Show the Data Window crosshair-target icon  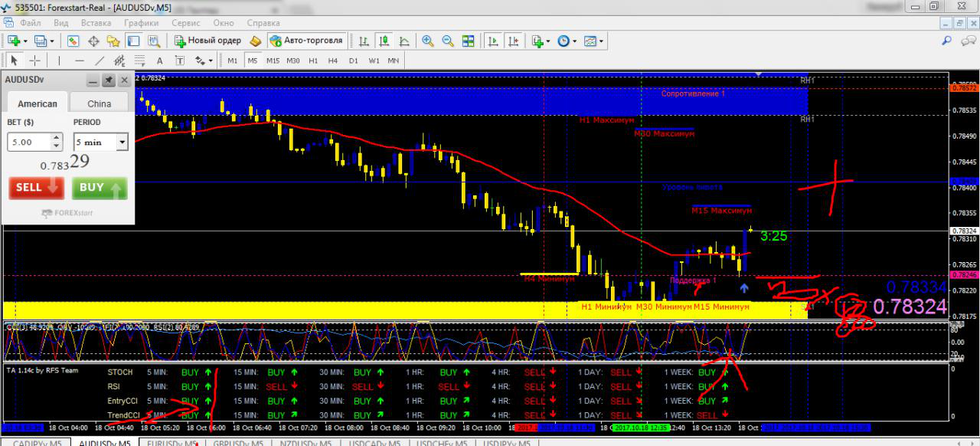click(93, 41)
